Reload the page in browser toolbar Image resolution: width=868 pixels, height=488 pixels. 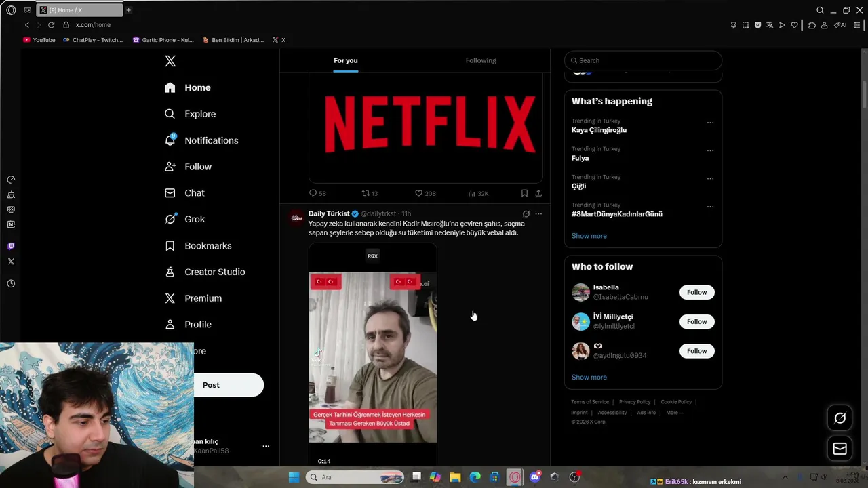[51, 25]
